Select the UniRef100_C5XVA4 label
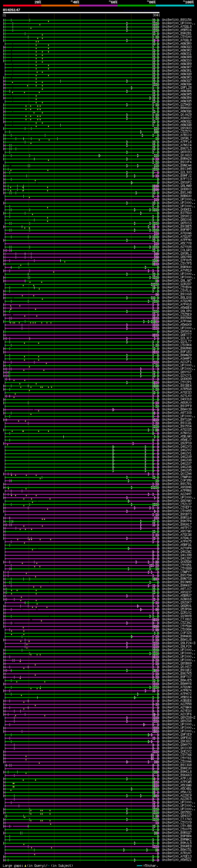 tap(177, 761)
